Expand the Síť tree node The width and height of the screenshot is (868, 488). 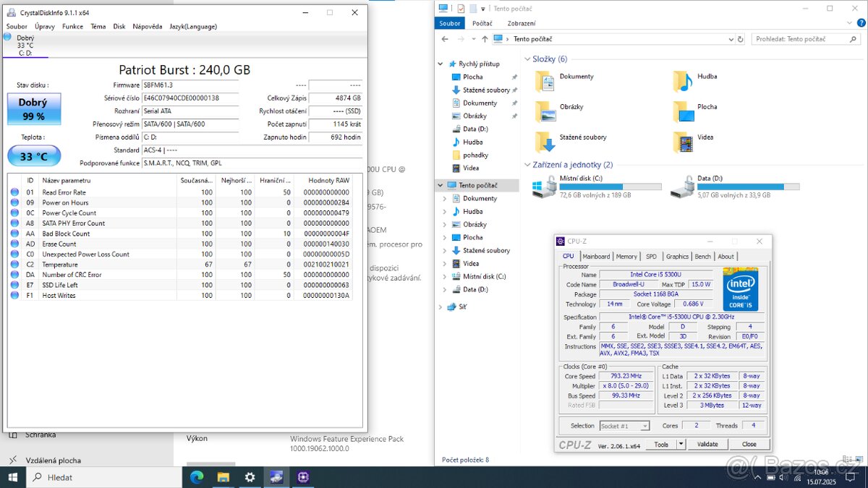click(x=441, y=306)
